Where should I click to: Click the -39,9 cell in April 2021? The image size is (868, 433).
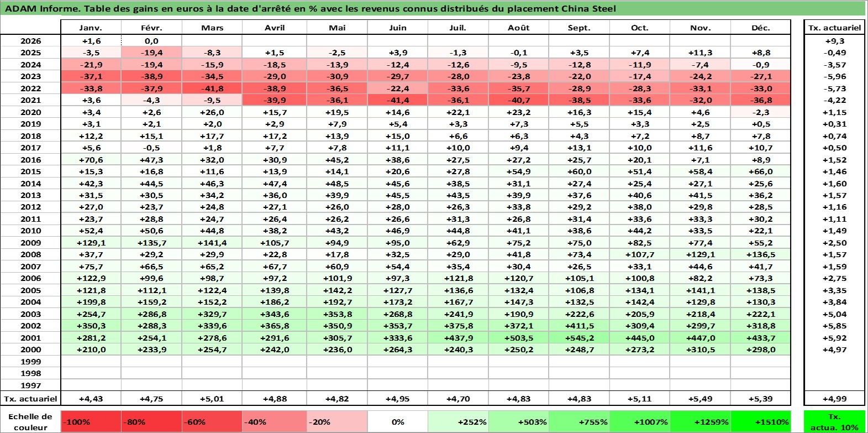275,100
